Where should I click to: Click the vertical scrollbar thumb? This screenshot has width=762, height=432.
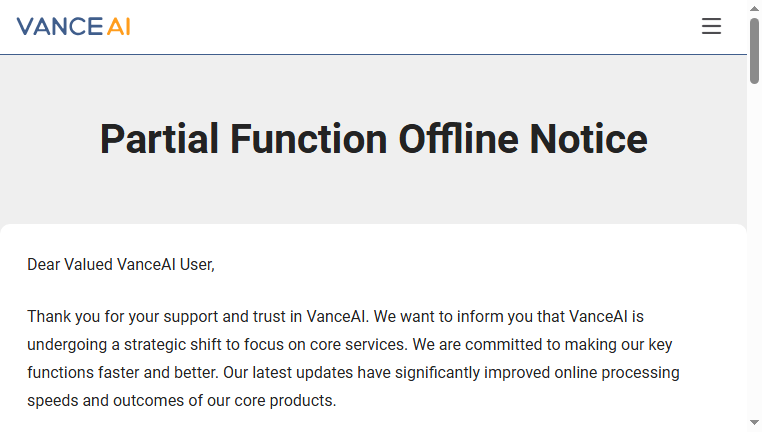754,51
